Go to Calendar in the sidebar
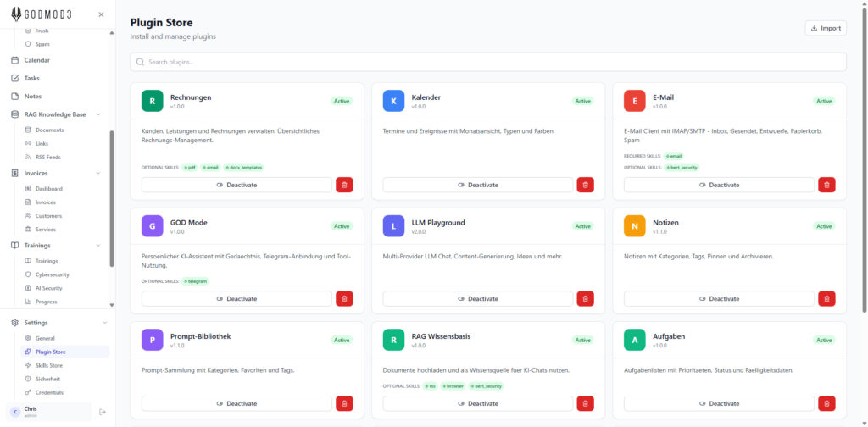868x427 pixels. (x=36, y=60)
